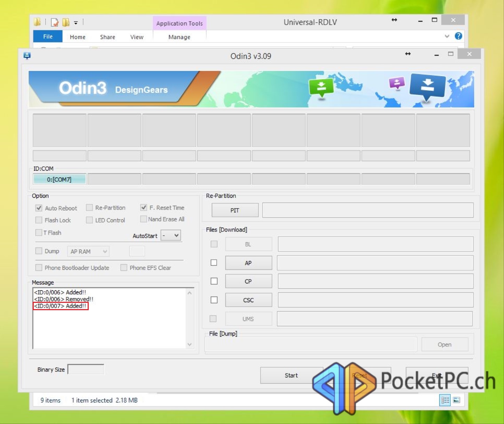This screenshot has width=504, height=424.
Task: Enable LED Control option
Action: (x=89, y=220)
